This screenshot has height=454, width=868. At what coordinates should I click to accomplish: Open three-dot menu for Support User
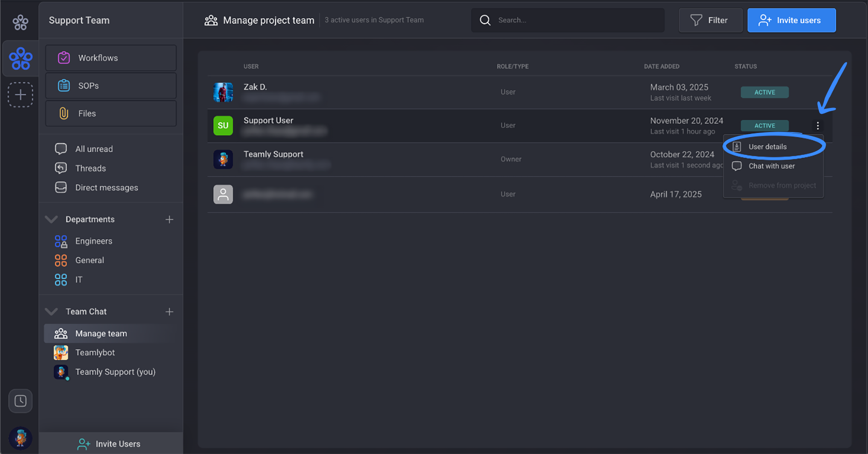click(x=818, y=126)
